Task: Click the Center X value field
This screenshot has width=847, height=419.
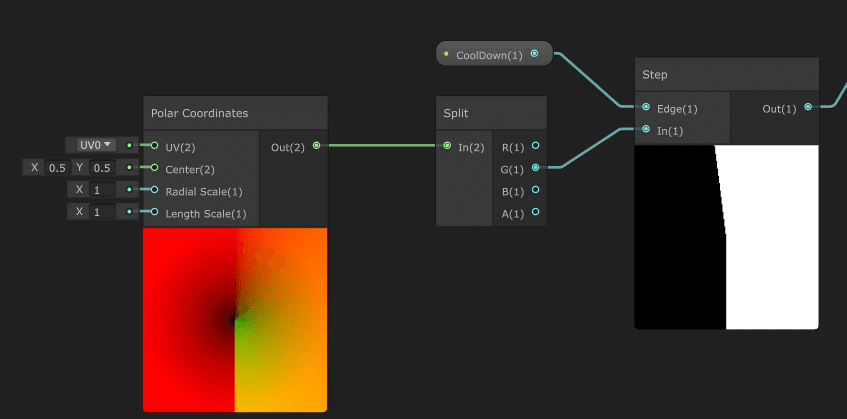Action: [x=57, y=168]
